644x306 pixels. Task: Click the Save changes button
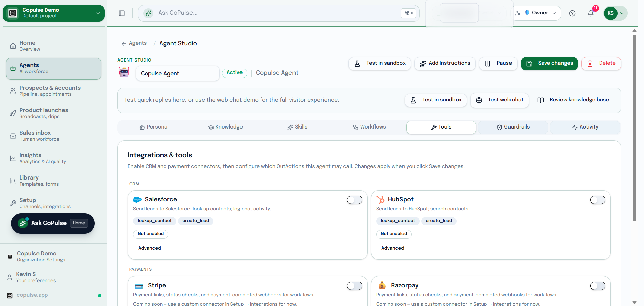click(x=549, y=63)
